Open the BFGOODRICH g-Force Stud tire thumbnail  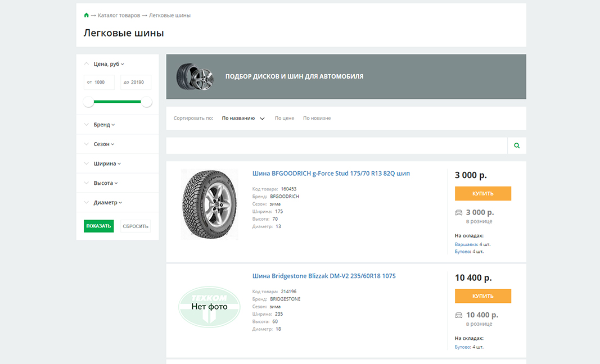tap(209, 204)
